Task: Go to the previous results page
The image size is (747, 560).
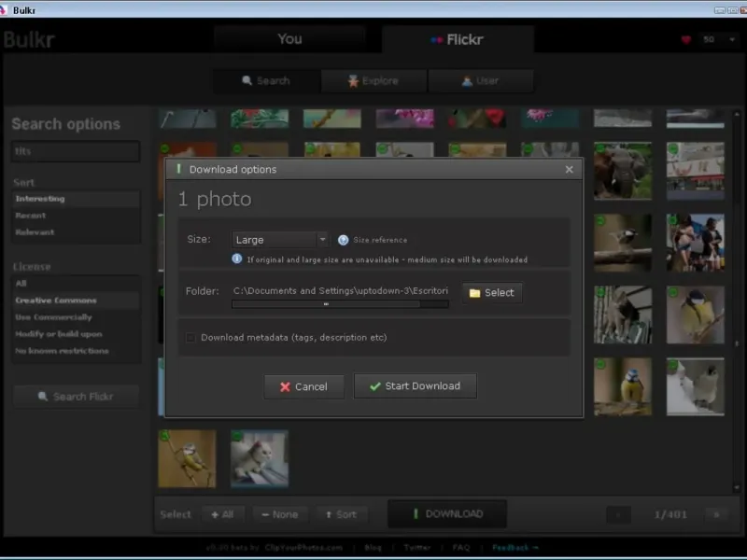Action: [x=618, y=515]
